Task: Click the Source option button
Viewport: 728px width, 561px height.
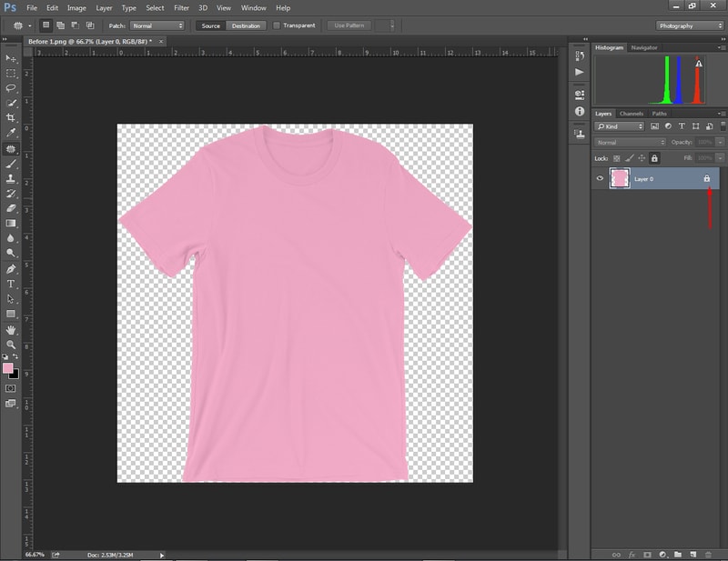Action: click(x=211, y=25)
